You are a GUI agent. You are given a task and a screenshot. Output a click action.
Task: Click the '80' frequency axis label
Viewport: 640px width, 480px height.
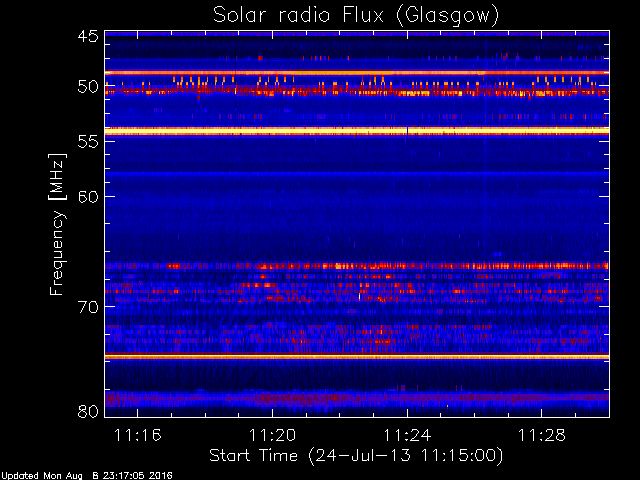[x=88, y=411]
